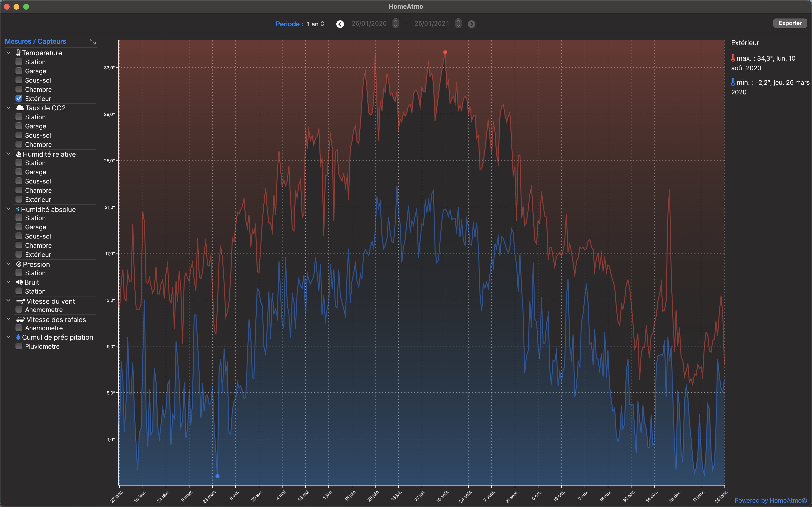Viewport: 812px width, 507px height.
Task: Click the wind icon for Vitesse du vent
Action: 21,301
